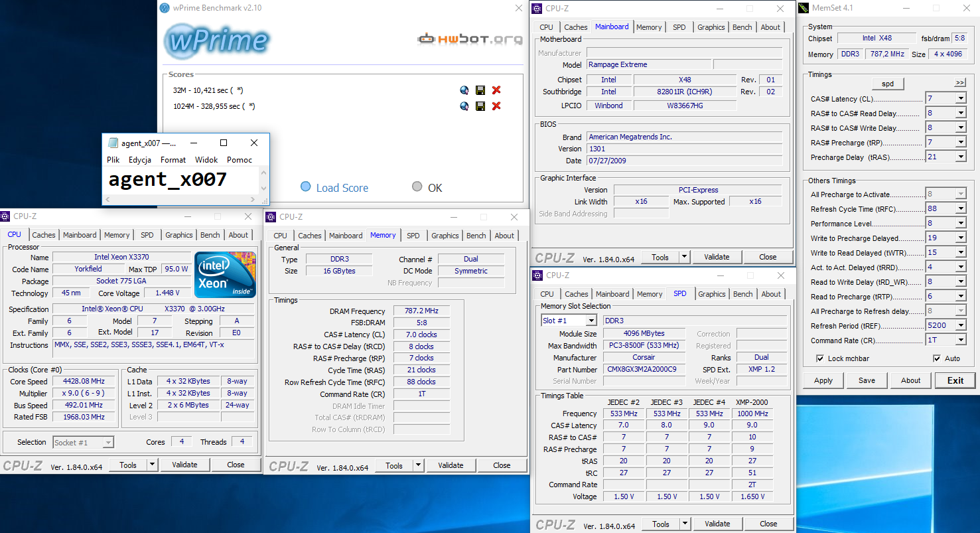This screenshot has width=980, height=533.
Task: Click CPU-Z SPD window title icon
Action: [536, 275]
